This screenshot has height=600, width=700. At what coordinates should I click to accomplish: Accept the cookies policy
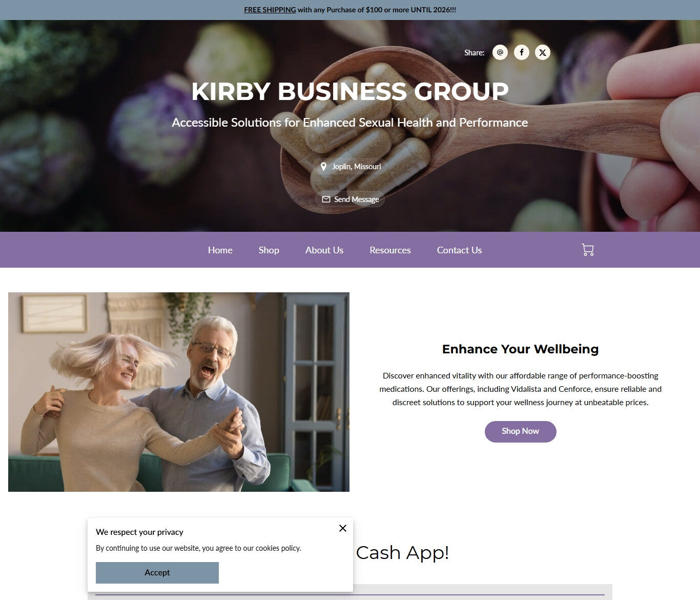[x=157, y=573]
